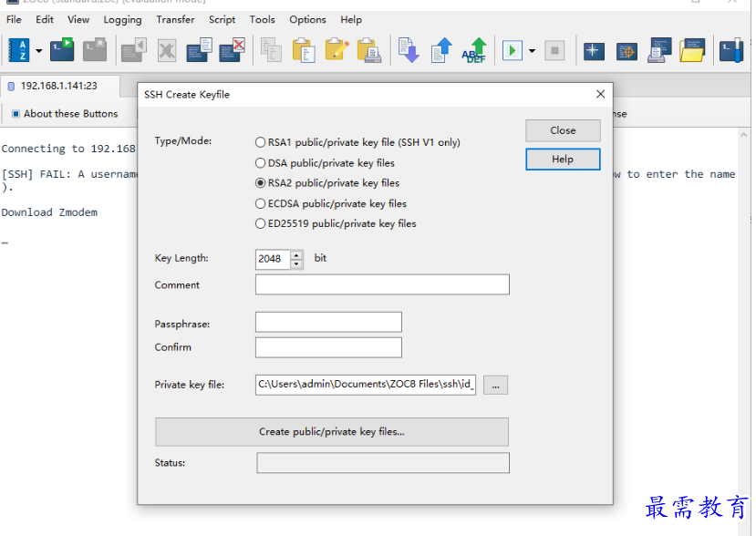Click the terminal with test tube icon
756x536 pixels.
[x=731, y=50]
